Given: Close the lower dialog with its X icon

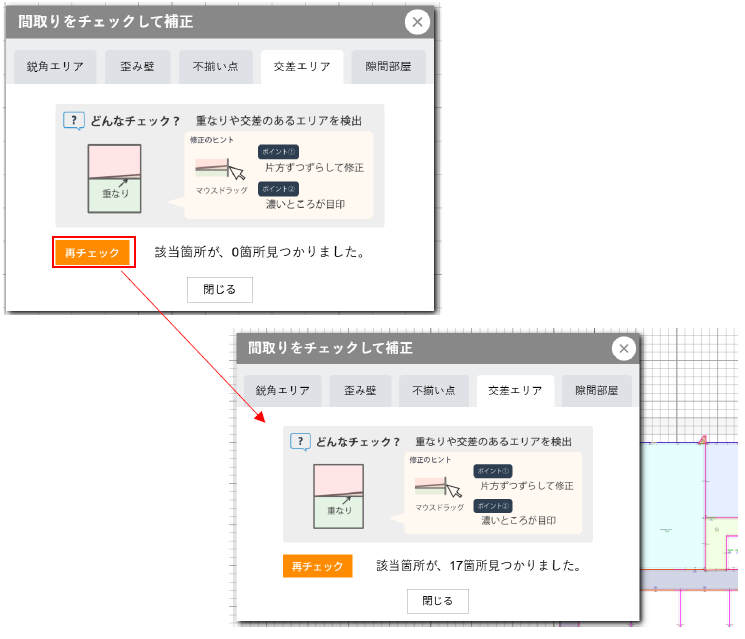Looking at the screenshot, I should [x=624, y=348].
